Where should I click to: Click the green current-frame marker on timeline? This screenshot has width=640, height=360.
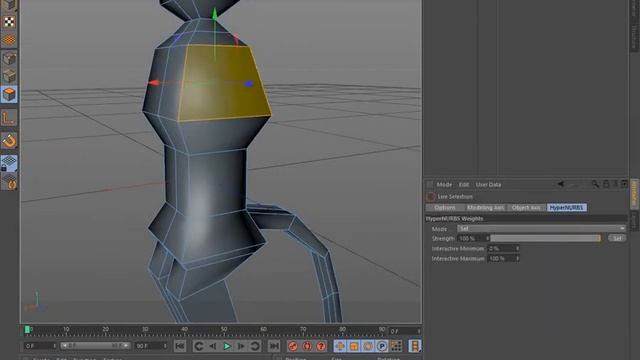pos(27,329)
